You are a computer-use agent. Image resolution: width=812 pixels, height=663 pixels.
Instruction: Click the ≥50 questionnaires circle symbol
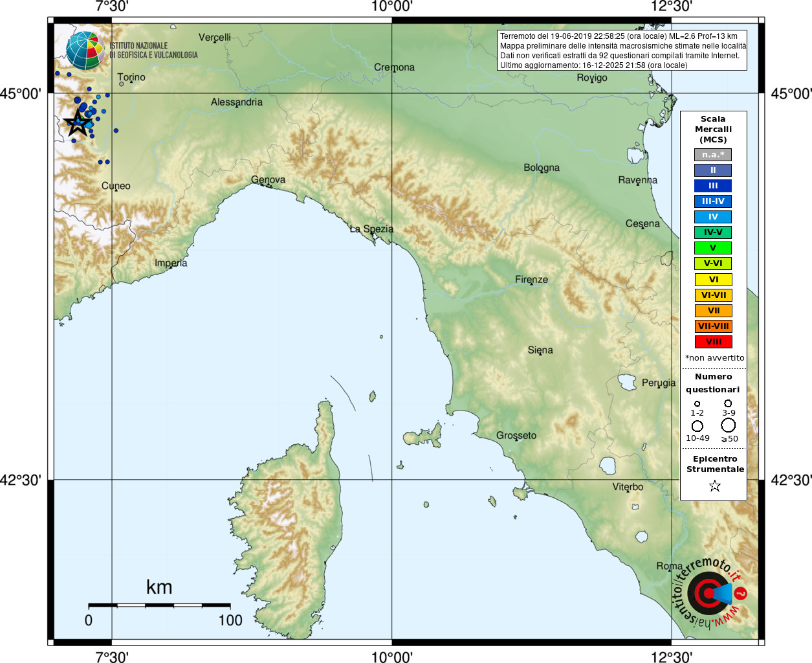click(729, 425)
